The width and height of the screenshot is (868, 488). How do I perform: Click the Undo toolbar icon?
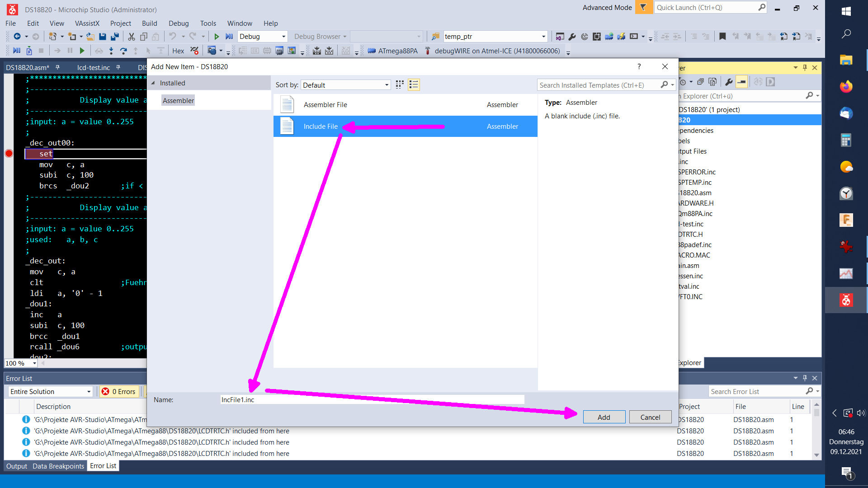[173, 37]
